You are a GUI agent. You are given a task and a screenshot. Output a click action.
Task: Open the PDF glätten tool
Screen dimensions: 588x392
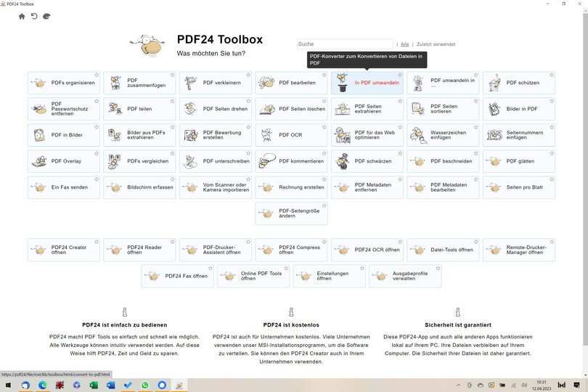click(x=518, y=161)
